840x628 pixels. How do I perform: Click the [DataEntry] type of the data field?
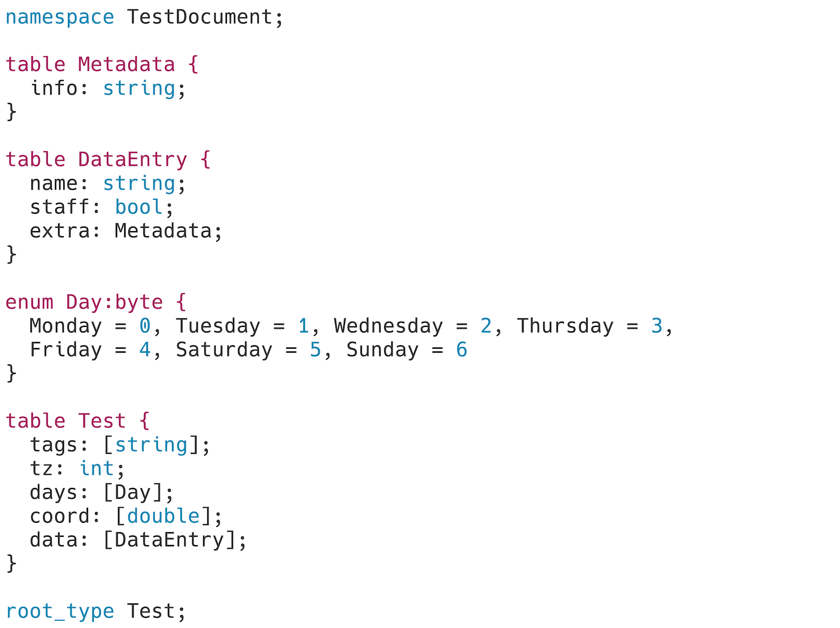(x=169, y=540)
